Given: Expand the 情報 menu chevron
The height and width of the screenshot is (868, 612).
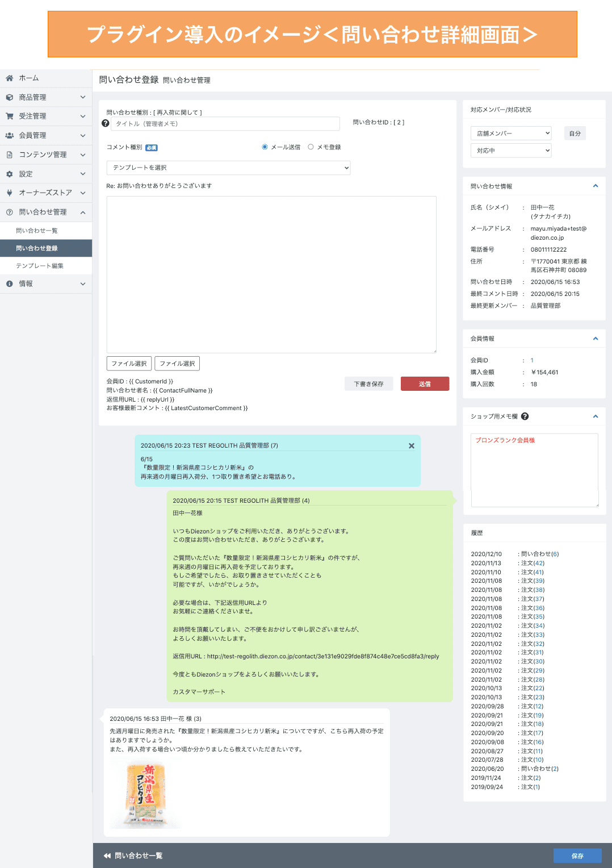Looking at the screenshot, I should click(83, 283).
